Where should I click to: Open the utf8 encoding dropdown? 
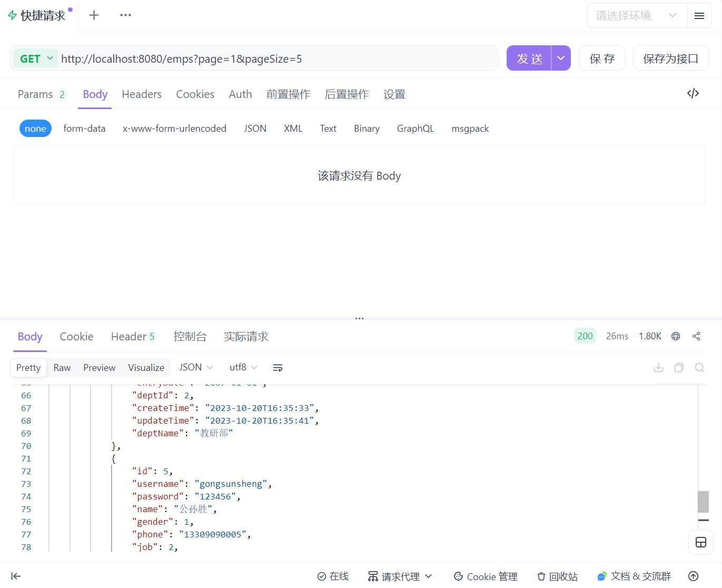[x=243, y=367]
